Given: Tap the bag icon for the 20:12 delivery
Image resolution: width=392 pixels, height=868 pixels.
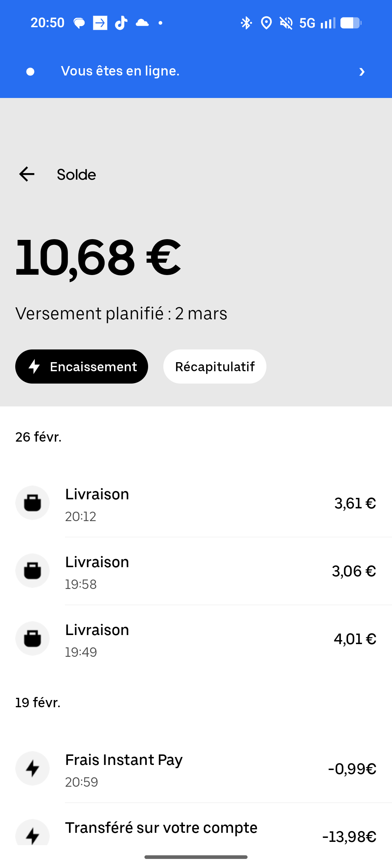Looking at the screenshot, I should [32, 503].
